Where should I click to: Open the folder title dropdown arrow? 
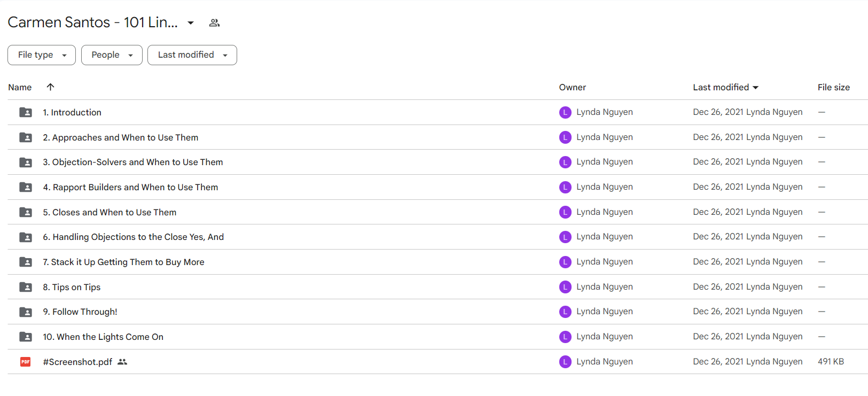coord(191,22)
